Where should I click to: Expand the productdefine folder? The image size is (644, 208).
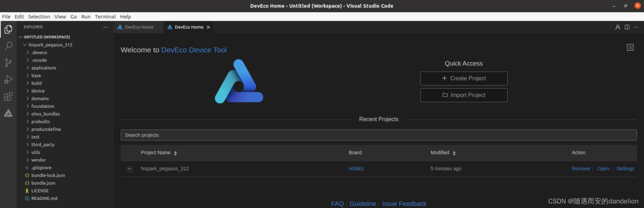tap(46, 129)
